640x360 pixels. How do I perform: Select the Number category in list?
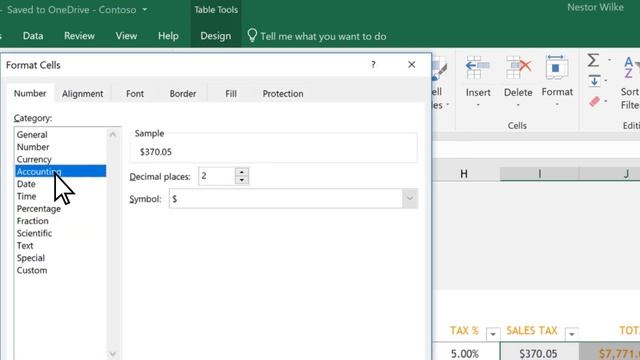coord(60,147)
